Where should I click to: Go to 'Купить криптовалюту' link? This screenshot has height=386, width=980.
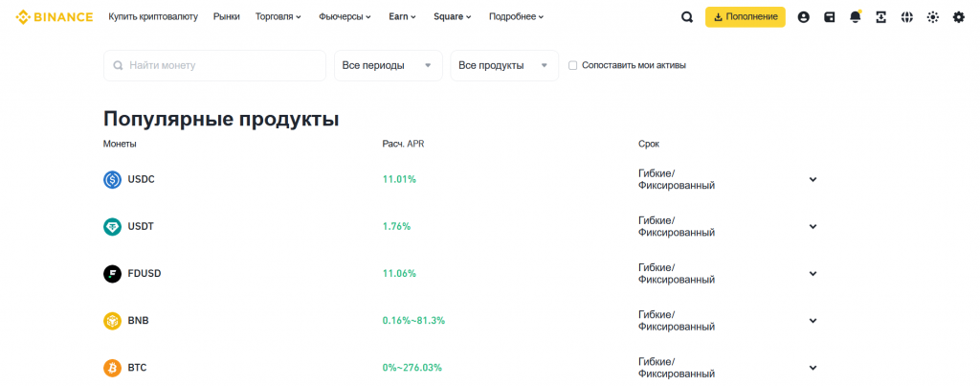[153, 17]
